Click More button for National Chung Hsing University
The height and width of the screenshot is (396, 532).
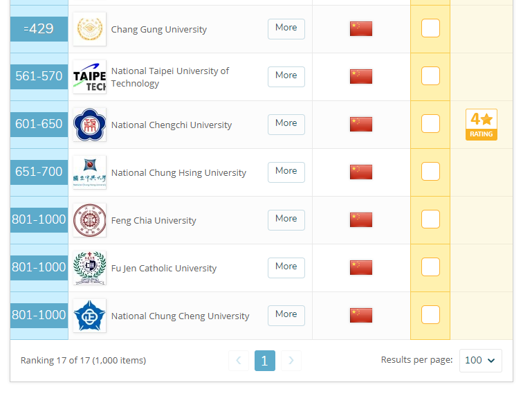[x=286, y=172]
